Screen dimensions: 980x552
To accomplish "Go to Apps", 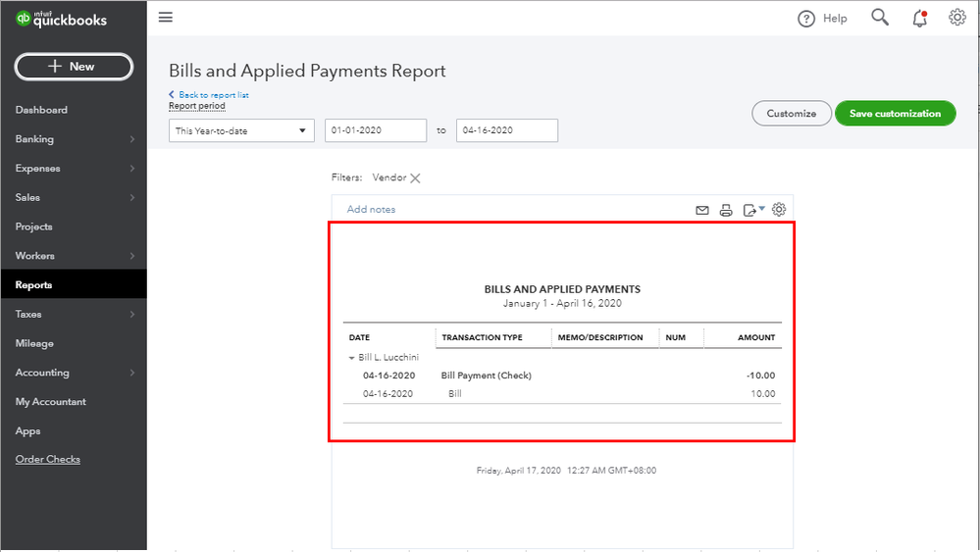I will pyautogui.click(x=27, y=430).
